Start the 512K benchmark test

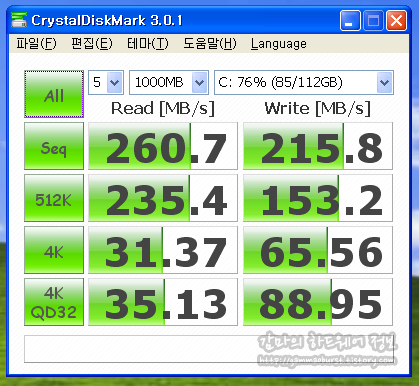[x=54, y=198]
